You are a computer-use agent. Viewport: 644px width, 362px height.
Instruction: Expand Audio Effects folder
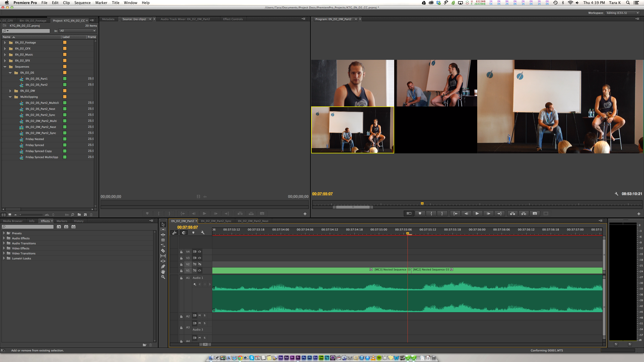coord(4,238)
